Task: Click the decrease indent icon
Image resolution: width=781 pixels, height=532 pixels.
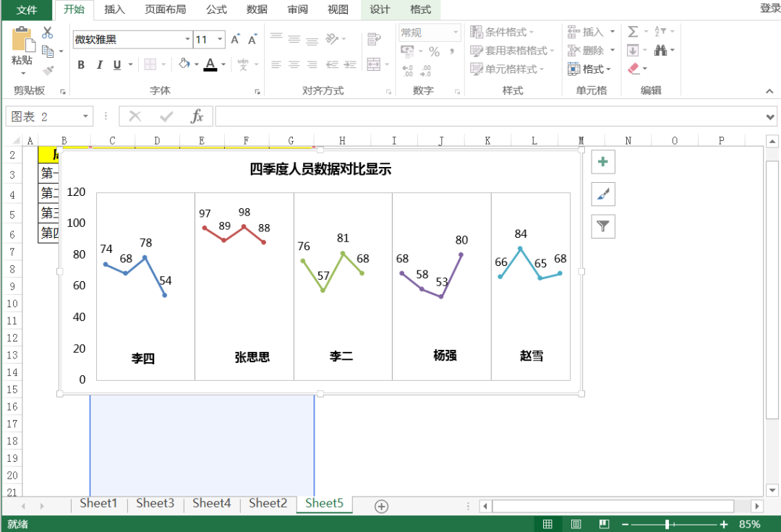Action: tap(332, 64)
